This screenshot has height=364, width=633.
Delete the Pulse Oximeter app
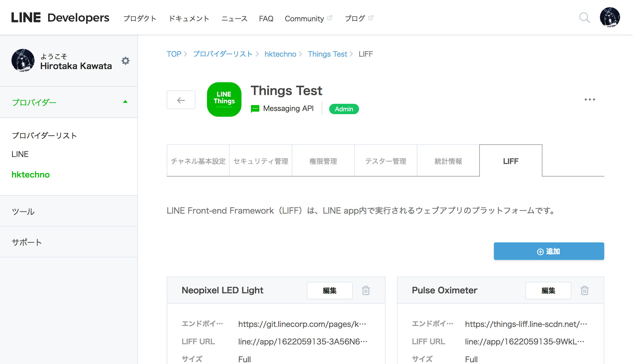tap(584, 290)
